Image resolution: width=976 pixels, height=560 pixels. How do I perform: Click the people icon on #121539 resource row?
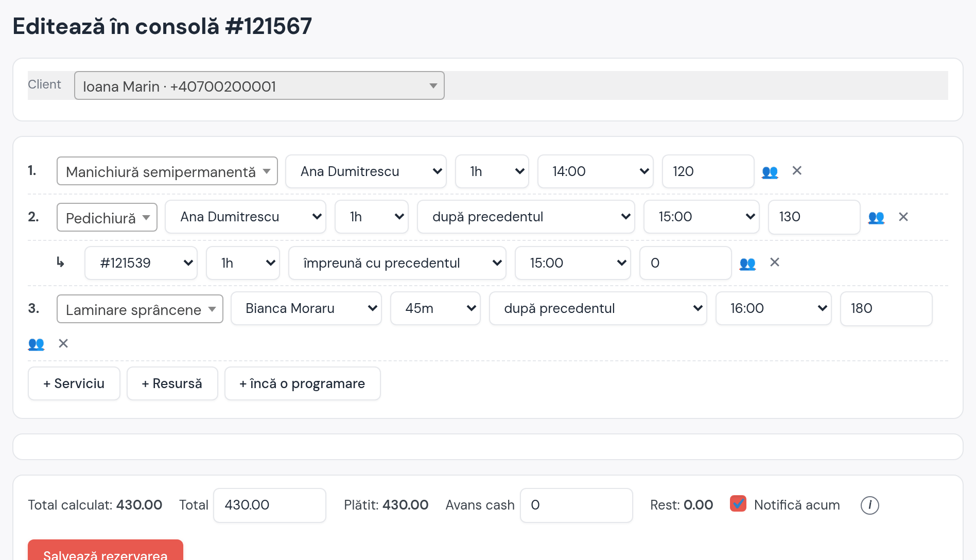pyautogui.click(x=747, y=264)
